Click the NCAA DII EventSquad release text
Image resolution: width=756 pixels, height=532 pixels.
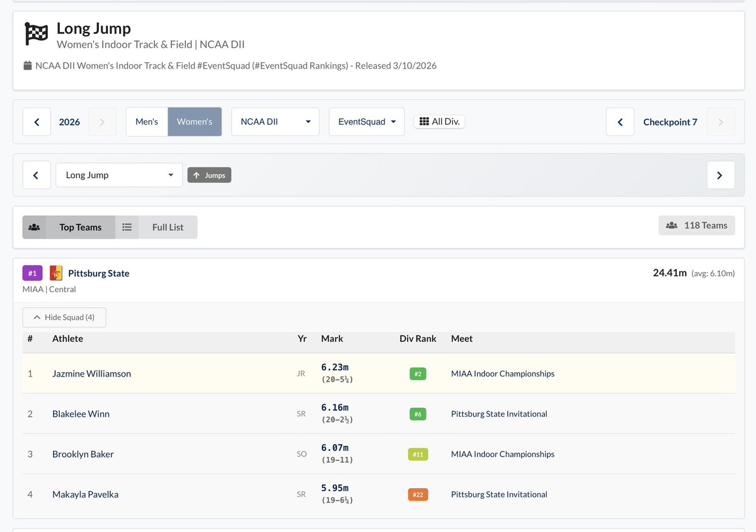(236, 65)
